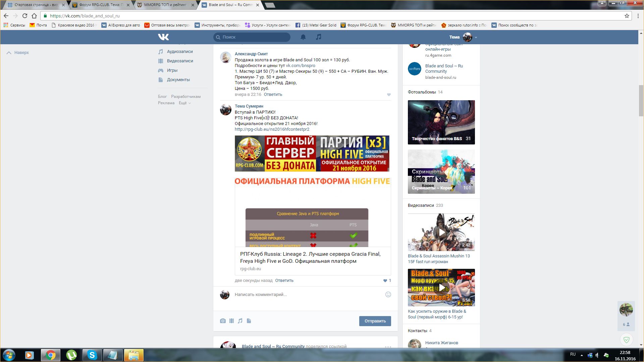This screenshot has height=362, width=644.
Task: Click the Отправить button
Action: 375,321
